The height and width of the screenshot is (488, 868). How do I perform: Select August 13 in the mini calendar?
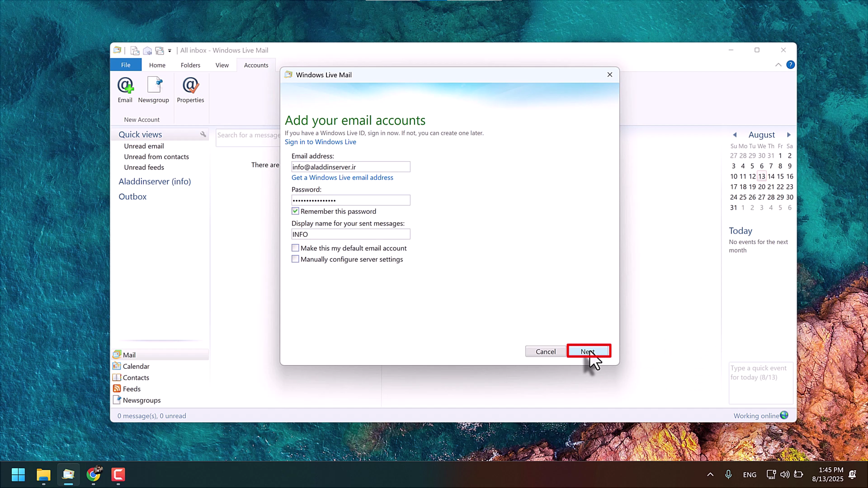point(762,176)
